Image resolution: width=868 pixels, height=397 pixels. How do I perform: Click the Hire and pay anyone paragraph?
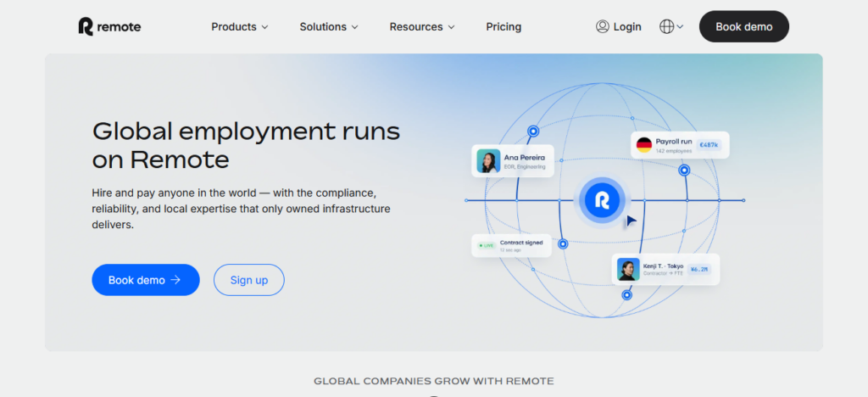point(242,210)
